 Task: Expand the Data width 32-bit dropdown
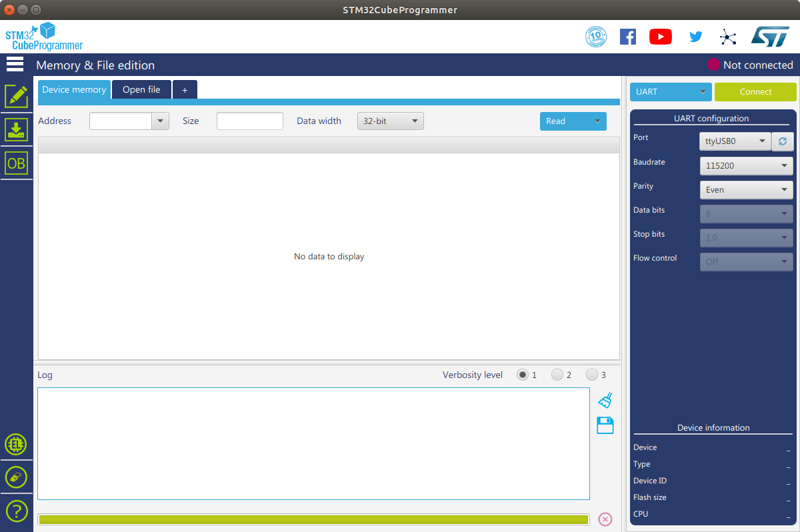tap(391, 121)
